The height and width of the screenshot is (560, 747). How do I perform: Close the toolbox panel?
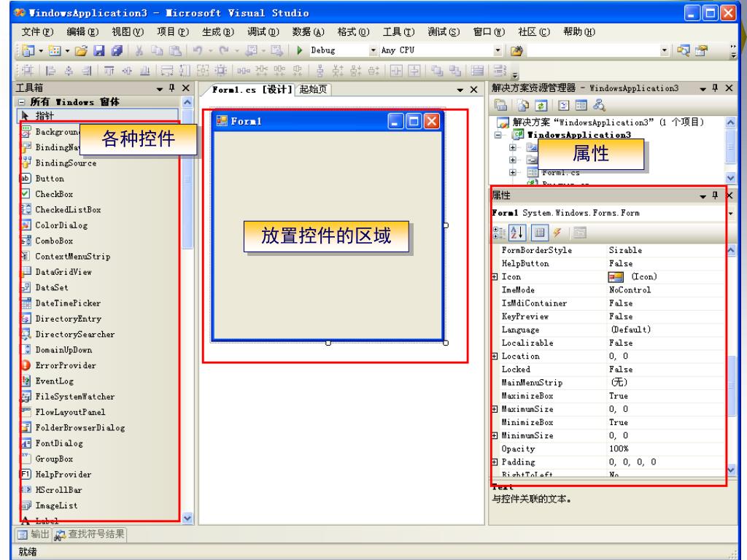[x=186, y=88]
